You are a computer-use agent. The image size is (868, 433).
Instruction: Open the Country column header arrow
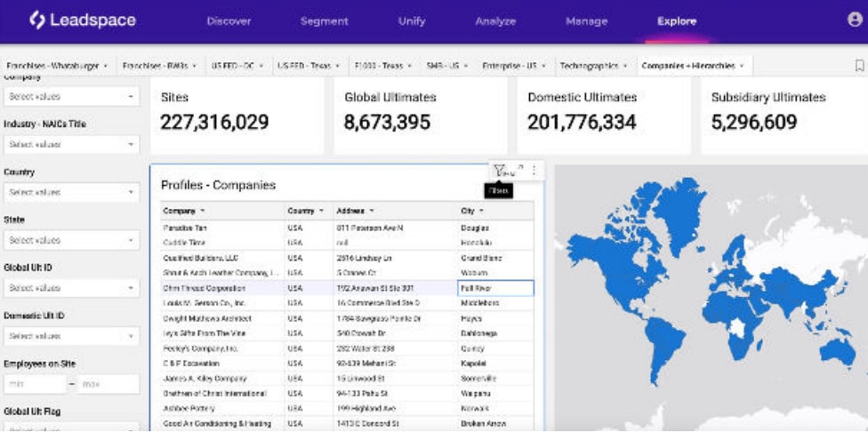pyautogui.click(x=322, y=211)
